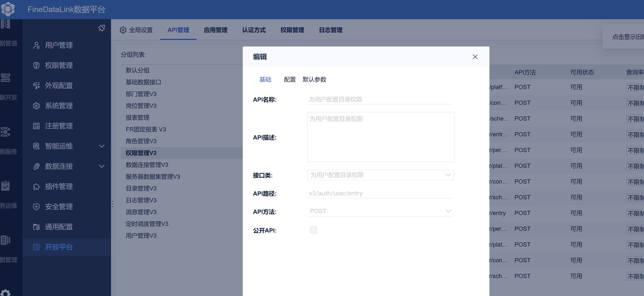644x296 pixels.
Task: Select 角色管理V3 in the group list
Action: click(x=141, y=141)
